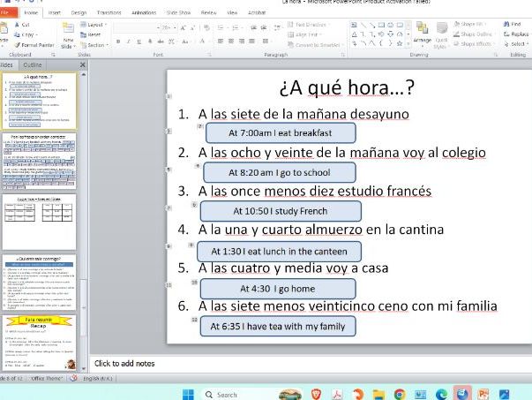The width and height of the screenshot is (532, 400).
Task: Switch to the Animations tab
Action: [x=144, y=12]
